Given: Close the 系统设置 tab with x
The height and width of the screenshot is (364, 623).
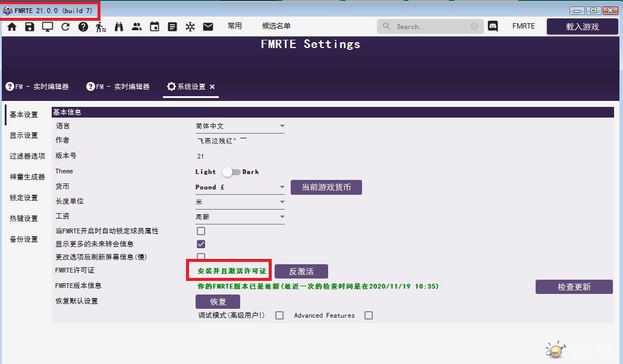Looking at the screenshot, I should [212, 87].
